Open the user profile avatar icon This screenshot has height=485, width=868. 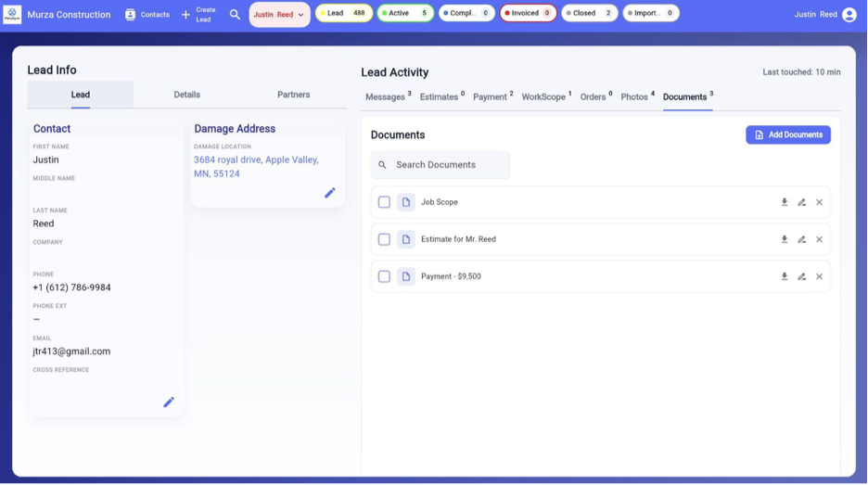849,15
